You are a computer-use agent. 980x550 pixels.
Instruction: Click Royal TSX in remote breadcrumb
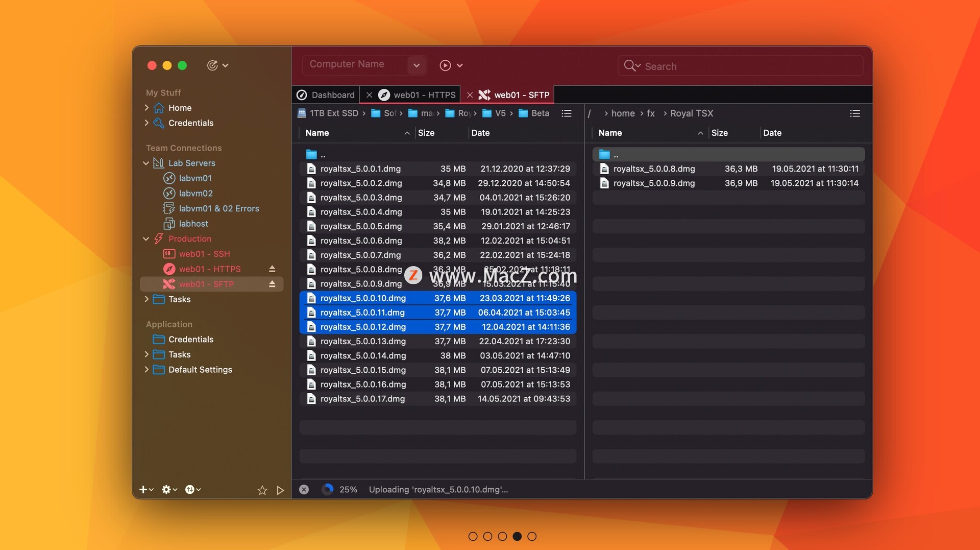[x=692, y=113]
